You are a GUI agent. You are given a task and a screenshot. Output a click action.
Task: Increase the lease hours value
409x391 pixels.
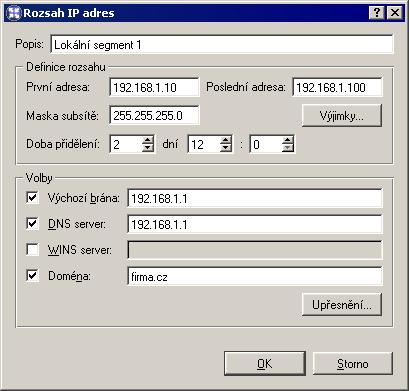226,140
